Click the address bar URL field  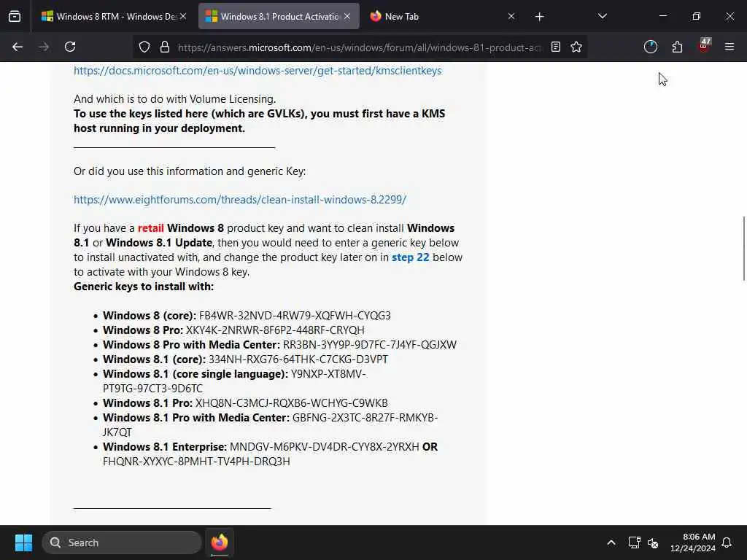[x=360, y=47]
